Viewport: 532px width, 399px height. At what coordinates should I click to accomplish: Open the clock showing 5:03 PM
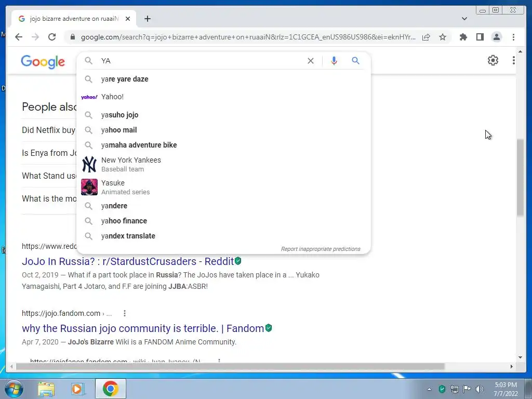click(506, 389)
